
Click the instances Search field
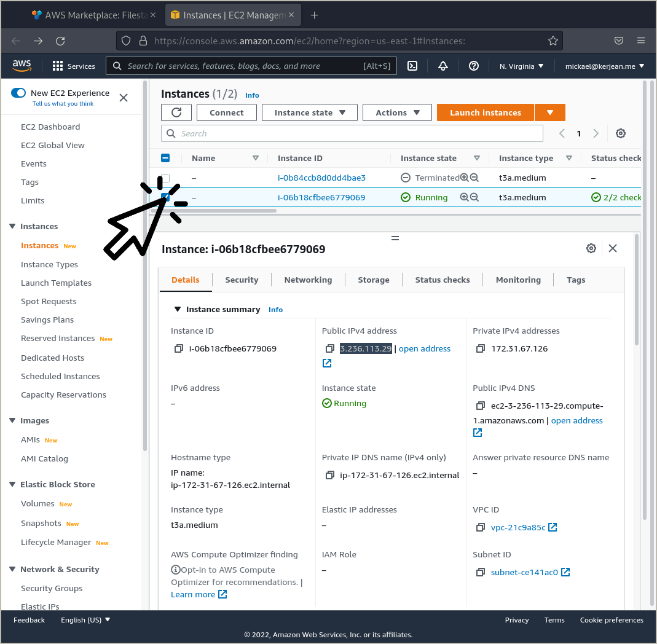tap(352, 133)
